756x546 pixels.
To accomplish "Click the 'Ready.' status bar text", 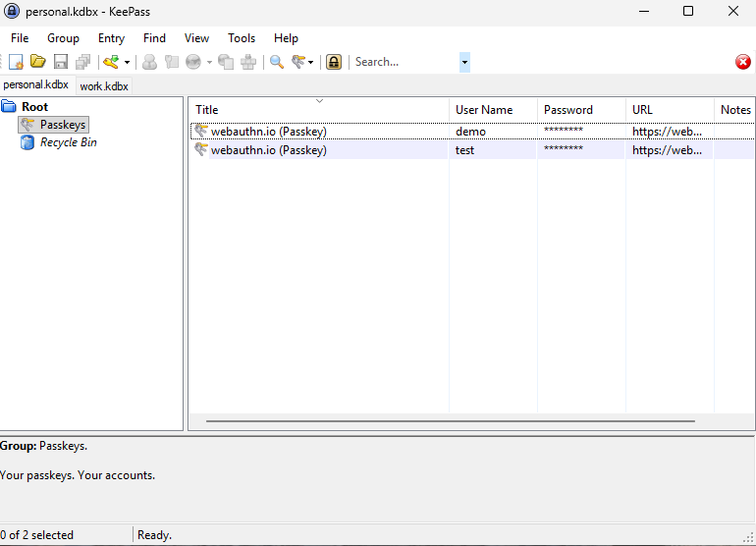I will (x=154, y=535).
